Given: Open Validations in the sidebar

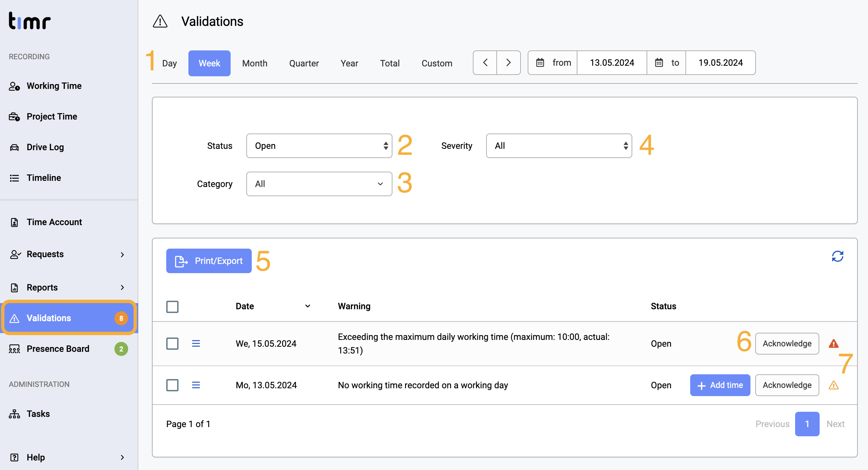Looking at the screenshot, I should point(69,318).
